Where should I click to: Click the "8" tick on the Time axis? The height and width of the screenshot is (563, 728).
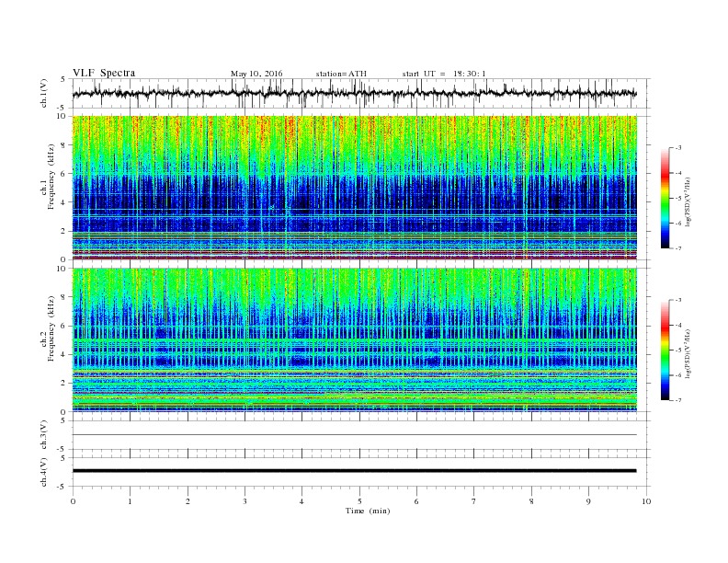click(x=531, y=501)
